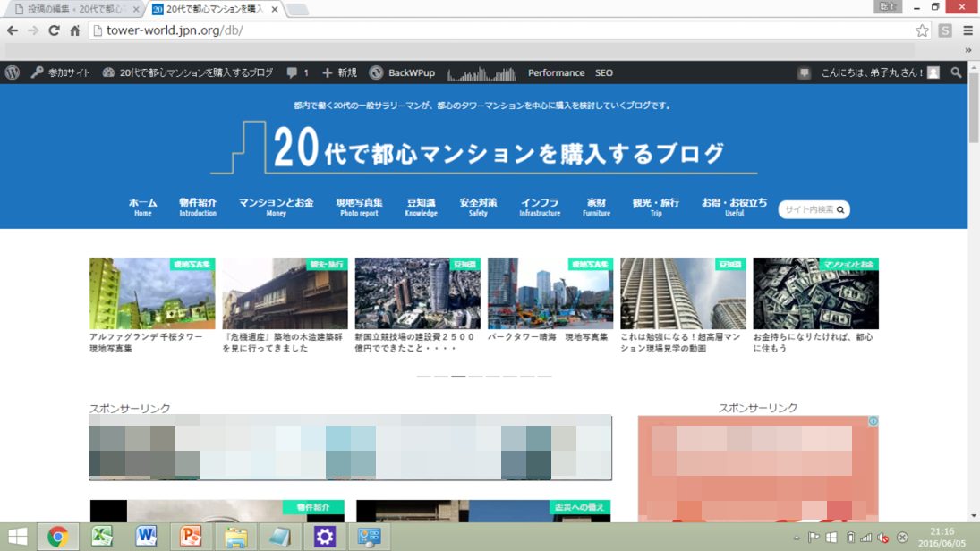Click the site search magnifier button

pyautogui.click(x=840, y=209)
